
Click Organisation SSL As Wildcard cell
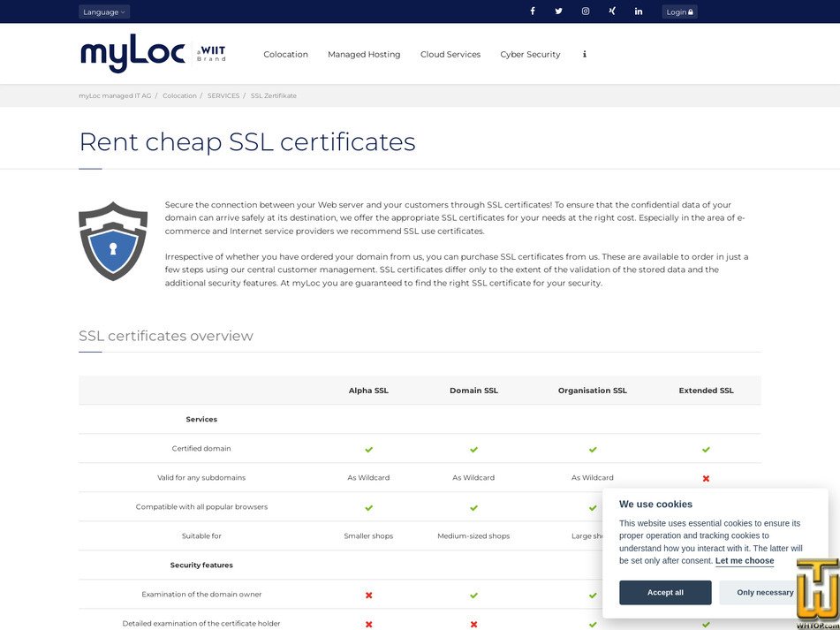coord(593,477)
